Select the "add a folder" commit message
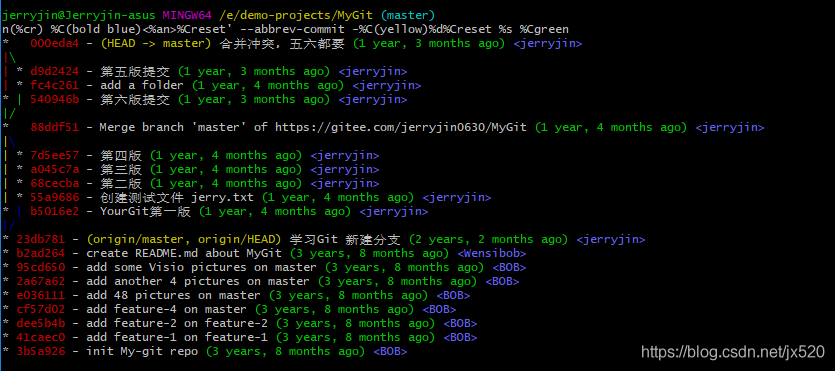The image size is (835, 371). [142, 86]
